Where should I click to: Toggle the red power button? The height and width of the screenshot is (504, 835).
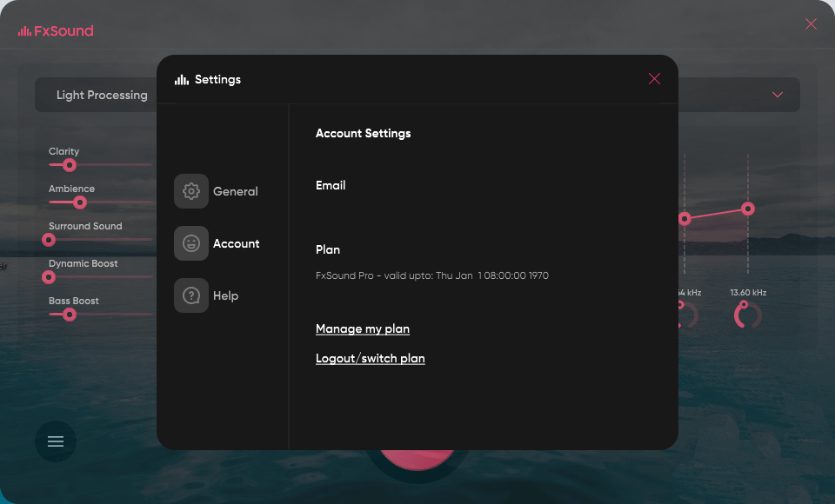tap(417, 460)
